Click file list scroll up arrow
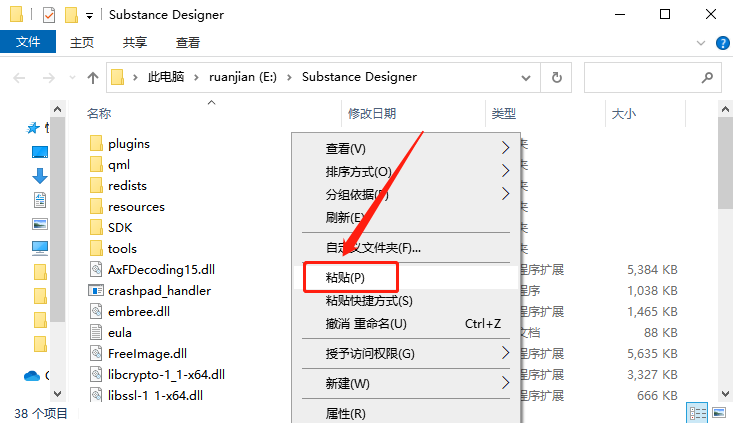This screenshot has width=733, height=423. click(x=726, y=109)
